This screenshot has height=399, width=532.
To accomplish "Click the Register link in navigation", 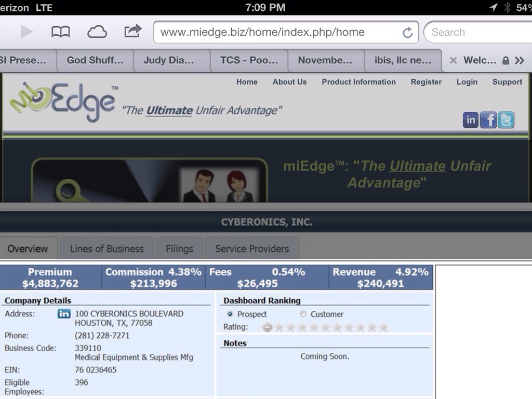I will [426, 82].
